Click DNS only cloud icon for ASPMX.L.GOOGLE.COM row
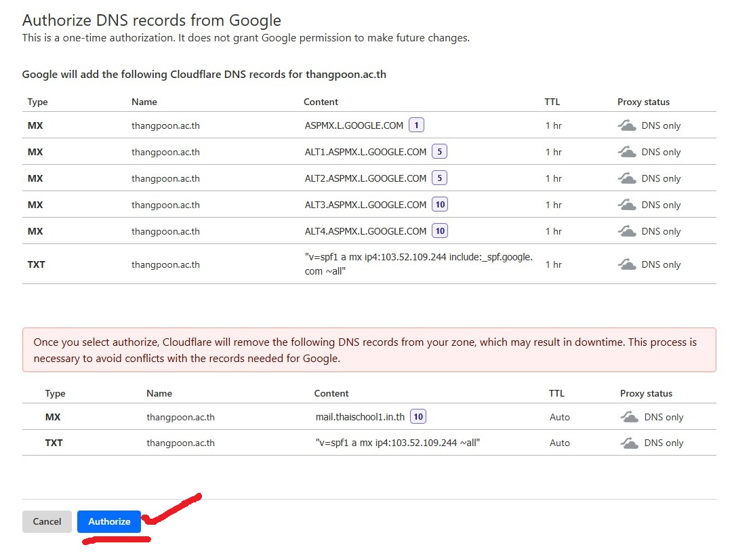Viewport: 753px width, 560px height. pos(627,125)
